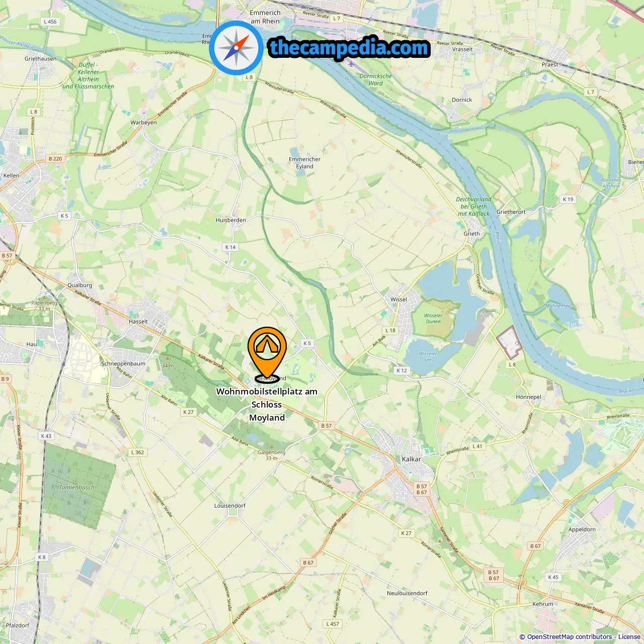Open thecampedia.com logo text

pos(349,48)
